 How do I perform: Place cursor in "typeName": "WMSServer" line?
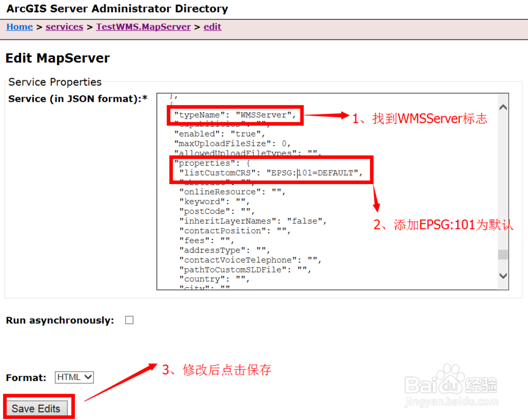click(x=235, y=115)
